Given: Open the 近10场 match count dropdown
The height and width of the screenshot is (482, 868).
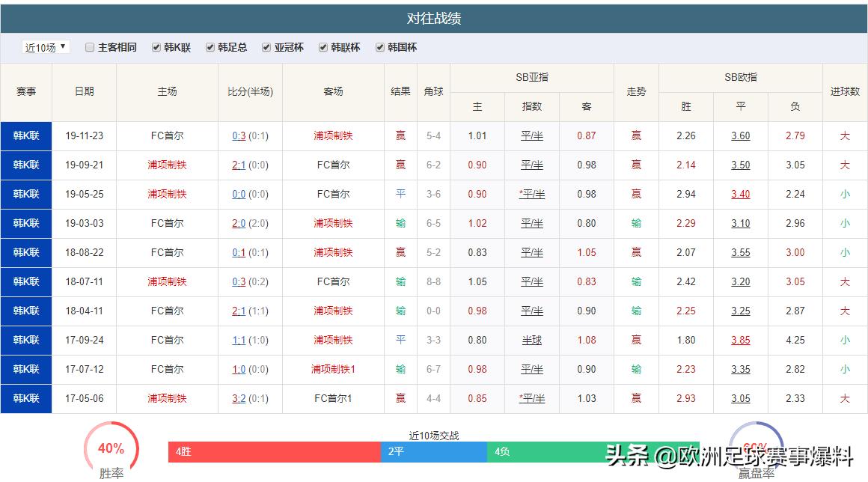Looking at the screenshot, I should 45,46.
